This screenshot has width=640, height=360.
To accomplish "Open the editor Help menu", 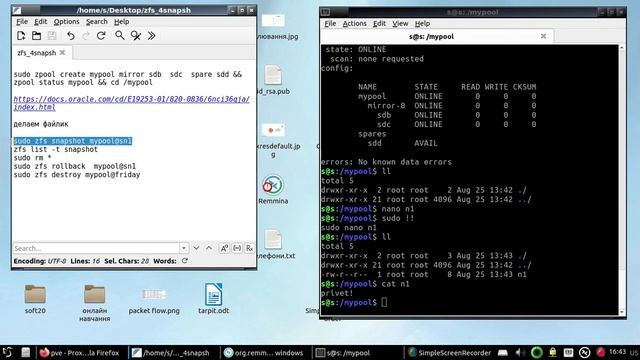I will tap(122, 22).
